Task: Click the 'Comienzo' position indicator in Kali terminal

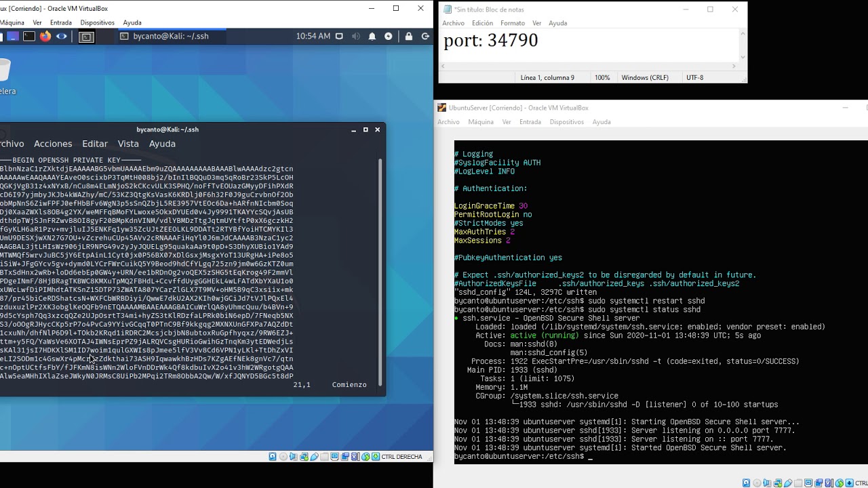Action: (x=349, y=384)
